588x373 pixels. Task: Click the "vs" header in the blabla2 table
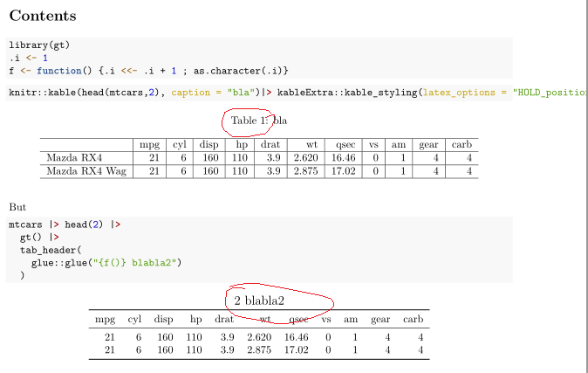click(326, 320)
